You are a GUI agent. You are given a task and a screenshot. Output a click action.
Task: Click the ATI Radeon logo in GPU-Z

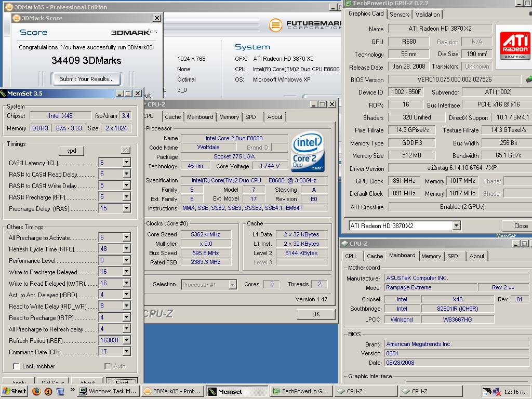(x=515, y=46)
